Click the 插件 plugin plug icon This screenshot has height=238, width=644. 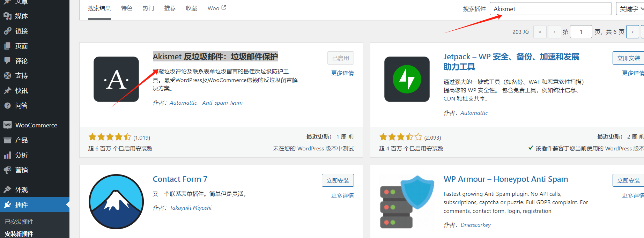(x=8, y=204)
